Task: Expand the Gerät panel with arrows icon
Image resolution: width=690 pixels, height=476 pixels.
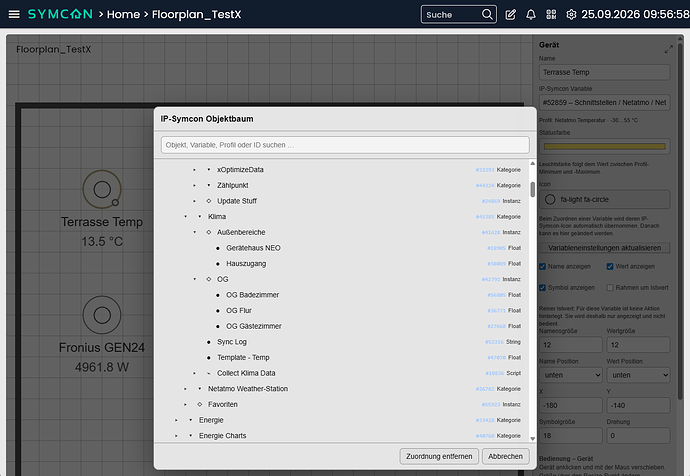Action: click(668, 49)
